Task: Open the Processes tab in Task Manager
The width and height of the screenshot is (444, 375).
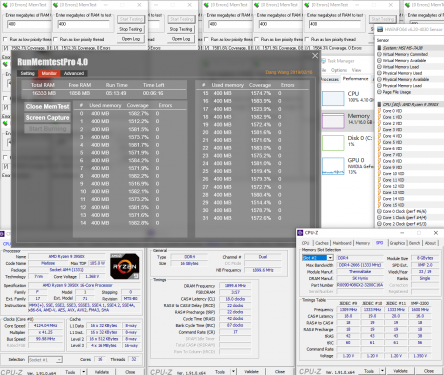Action: tap(330, 79)
